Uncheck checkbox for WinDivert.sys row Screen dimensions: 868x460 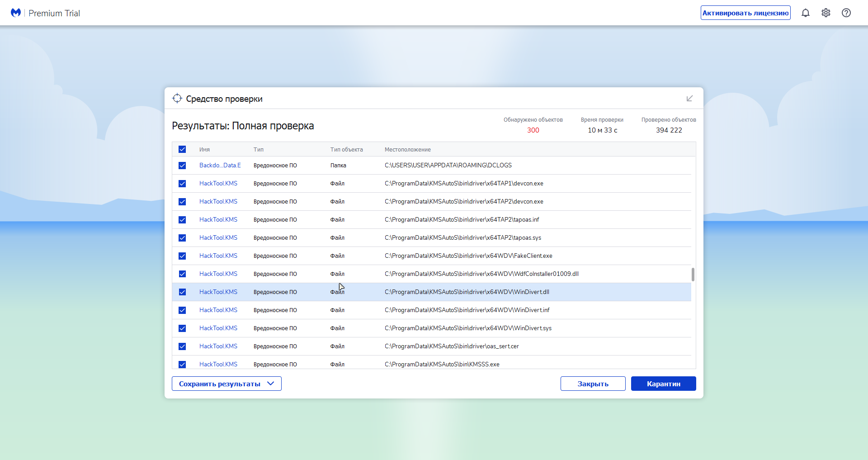tap(182, 328)
